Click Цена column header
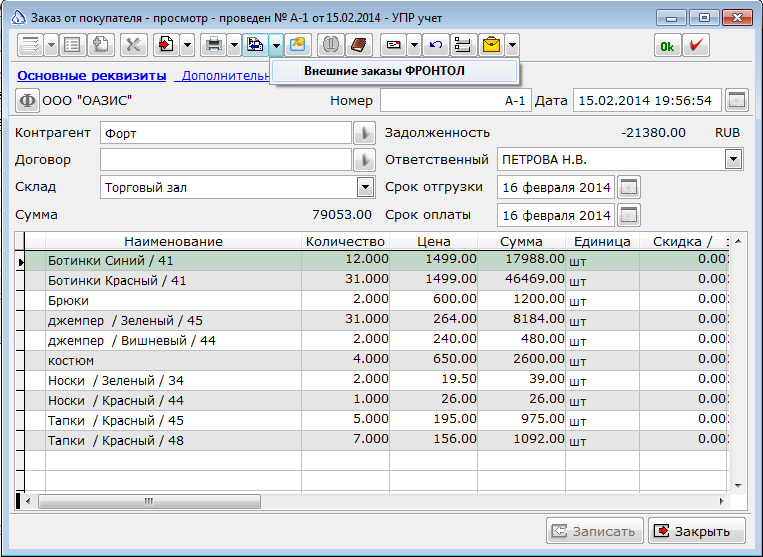 click(434, 242)
